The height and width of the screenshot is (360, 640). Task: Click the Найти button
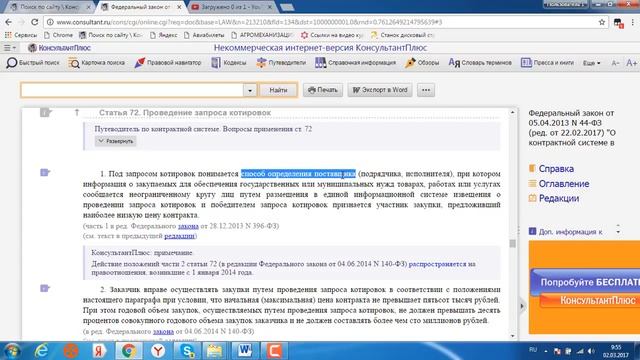point(278,90)
